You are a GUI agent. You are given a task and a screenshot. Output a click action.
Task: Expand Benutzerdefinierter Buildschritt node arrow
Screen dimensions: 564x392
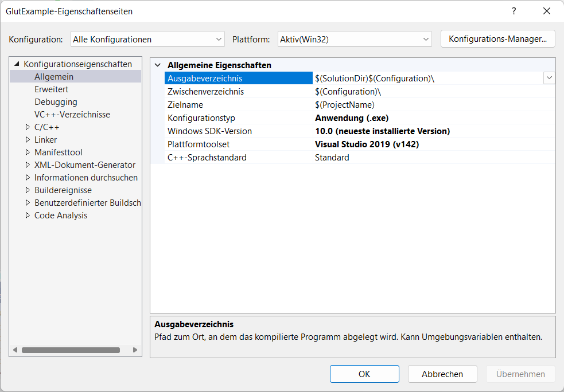tap(28, 203)
